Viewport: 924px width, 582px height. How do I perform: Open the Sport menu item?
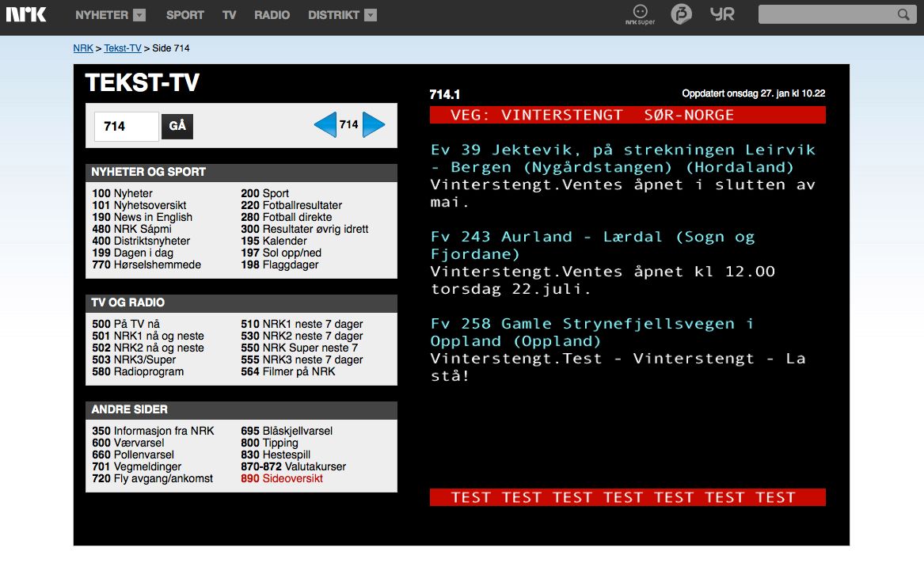click(x=184, y=15)
